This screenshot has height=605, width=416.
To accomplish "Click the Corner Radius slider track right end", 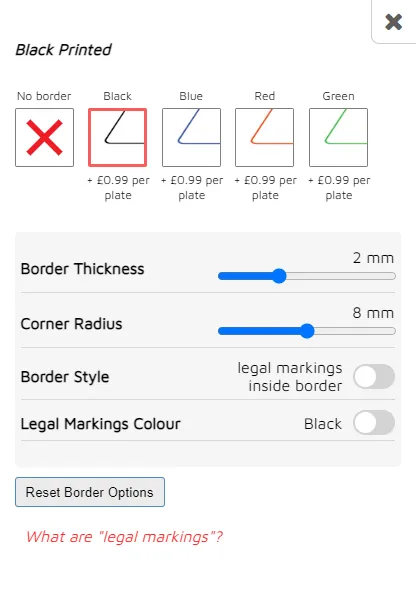I will (x=391, y=331).
